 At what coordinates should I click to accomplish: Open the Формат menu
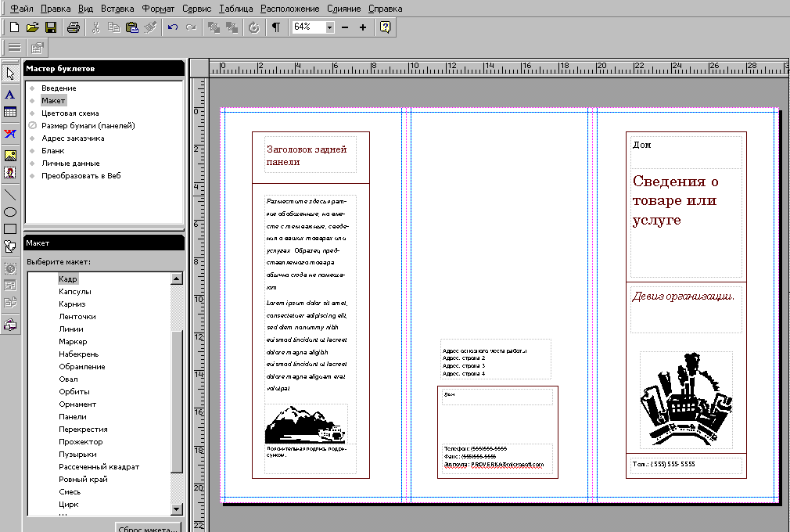(157, 9)
